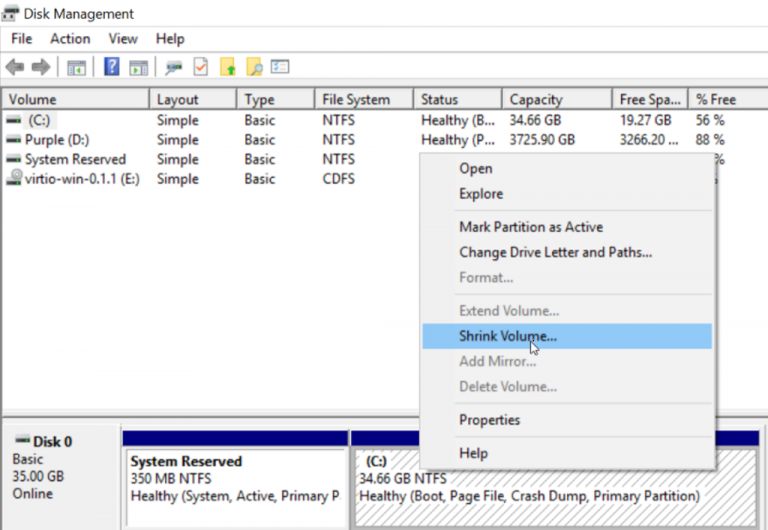Viewport: 768px width, 530px height.
Task: Click the greyed Delete Volume... entry
Action: click(567, 387)
